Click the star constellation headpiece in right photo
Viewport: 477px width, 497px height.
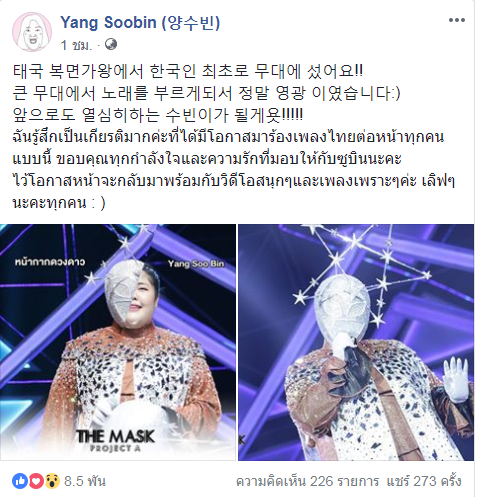pos(363,267)
